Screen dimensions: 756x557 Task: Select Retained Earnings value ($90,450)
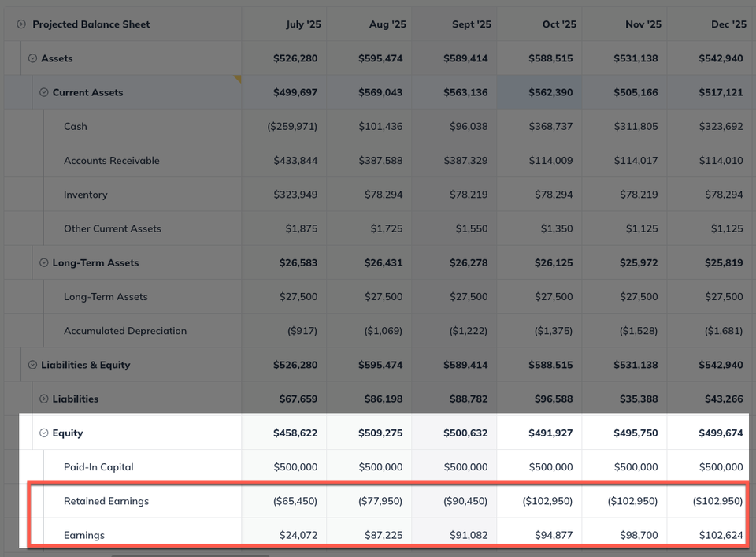(465, 501)
